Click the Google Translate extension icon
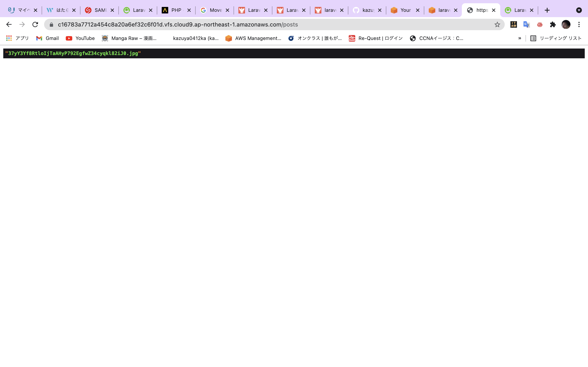This screenshot has width=588, height=367. pyautogui.click(x=527, y=24)
